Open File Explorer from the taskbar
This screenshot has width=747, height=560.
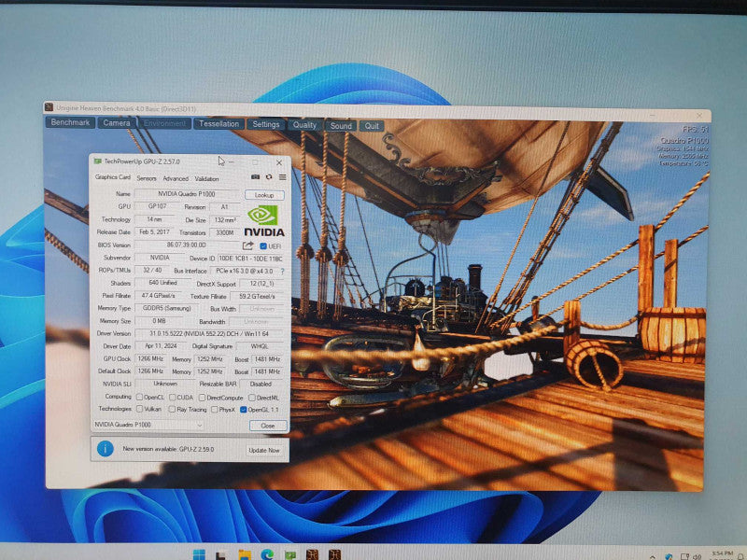pyautogui.click(x=245, y=554)
